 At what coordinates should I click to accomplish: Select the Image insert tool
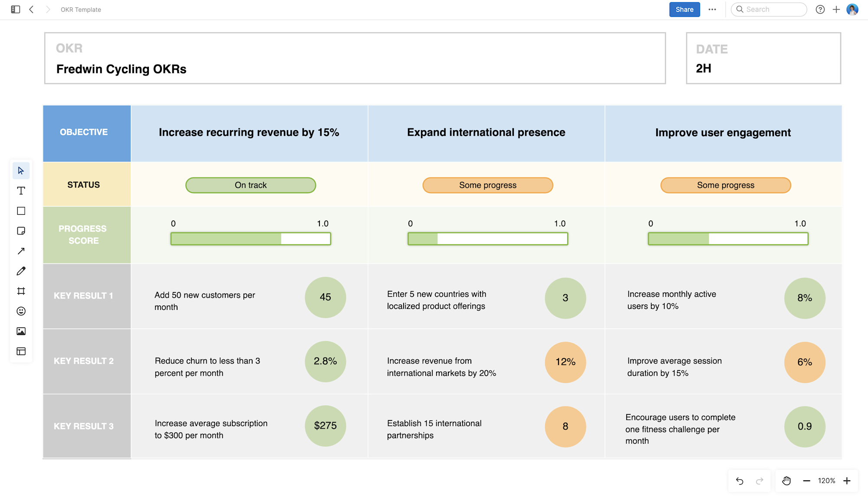[x=21, y=331]
